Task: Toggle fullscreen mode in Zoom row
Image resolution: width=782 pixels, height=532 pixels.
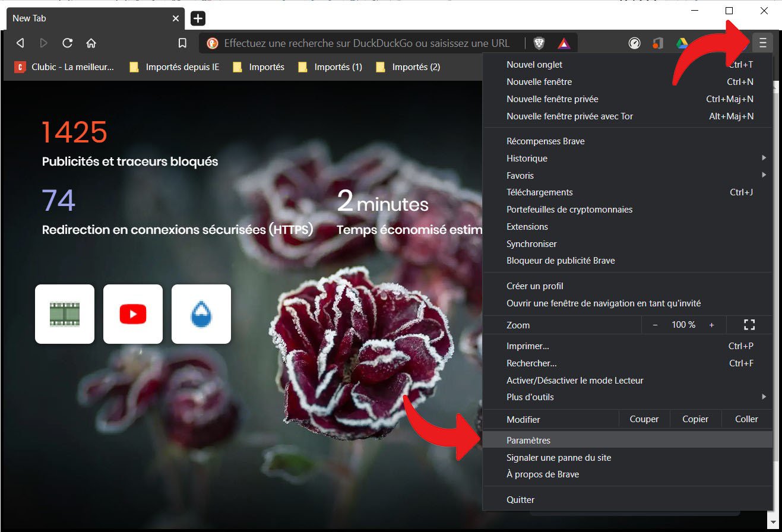Action: 749,325
